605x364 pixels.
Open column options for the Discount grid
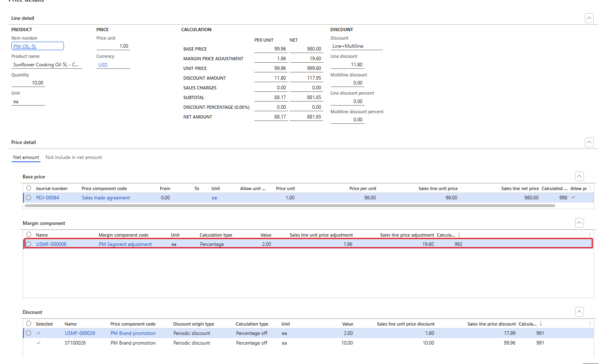[590, 324]
